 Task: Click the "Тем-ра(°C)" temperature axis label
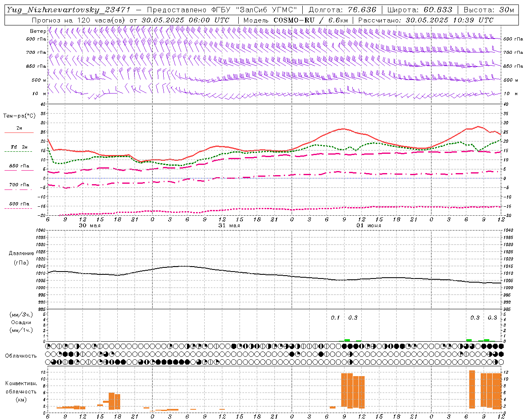click(x=19, y=116)
